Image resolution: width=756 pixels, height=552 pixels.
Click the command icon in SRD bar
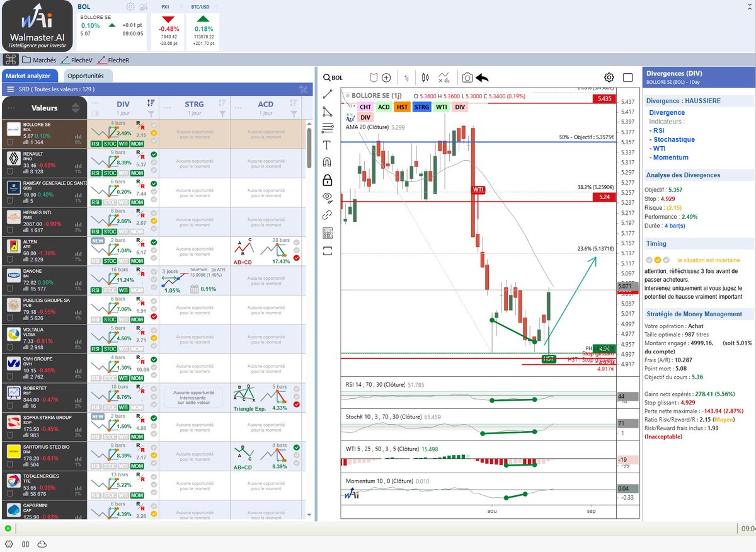coord(302,89)
